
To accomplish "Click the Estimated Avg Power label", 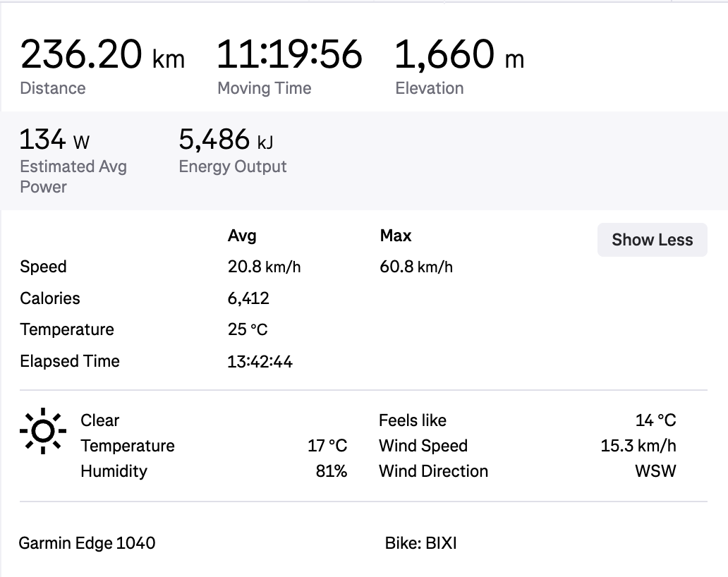I will [73, 176].
